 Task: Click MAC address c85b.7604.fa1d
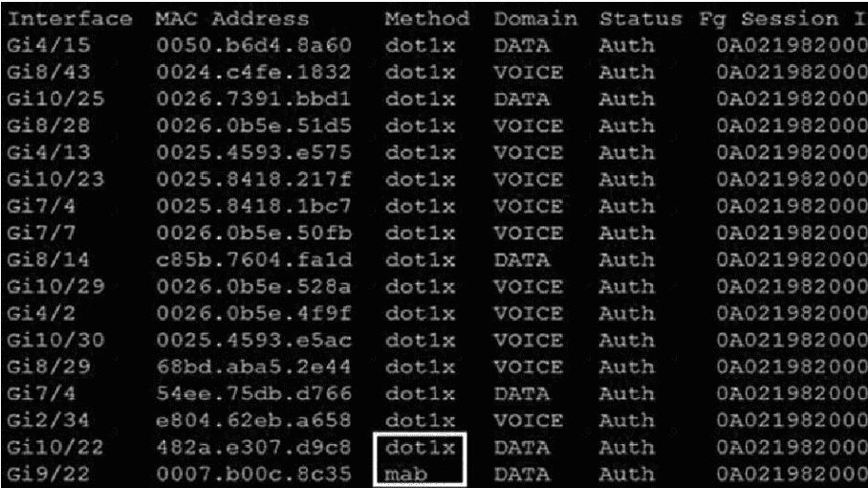coord(253,259)
